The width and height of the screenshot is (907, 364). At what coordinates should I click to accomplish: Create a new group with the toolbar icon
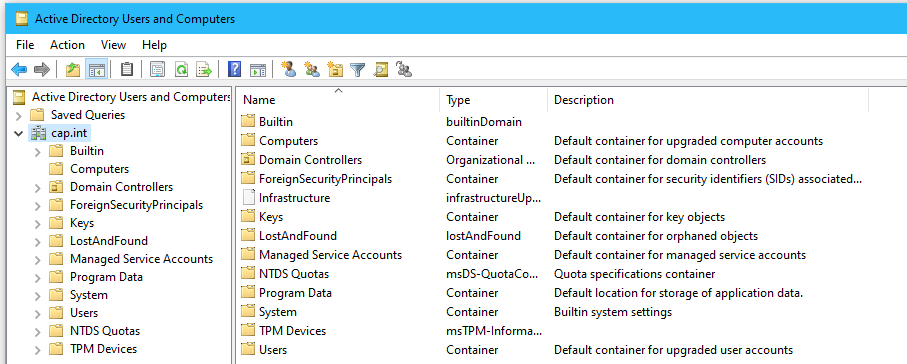(312, 70)
